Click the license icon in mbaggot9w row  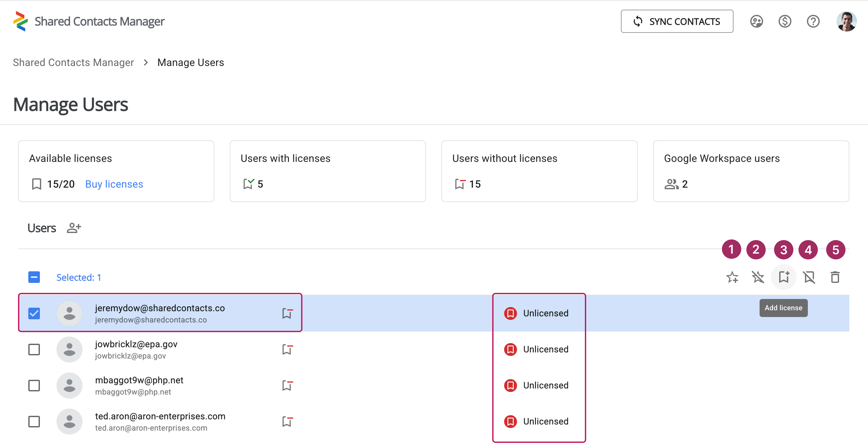point(287,385)
